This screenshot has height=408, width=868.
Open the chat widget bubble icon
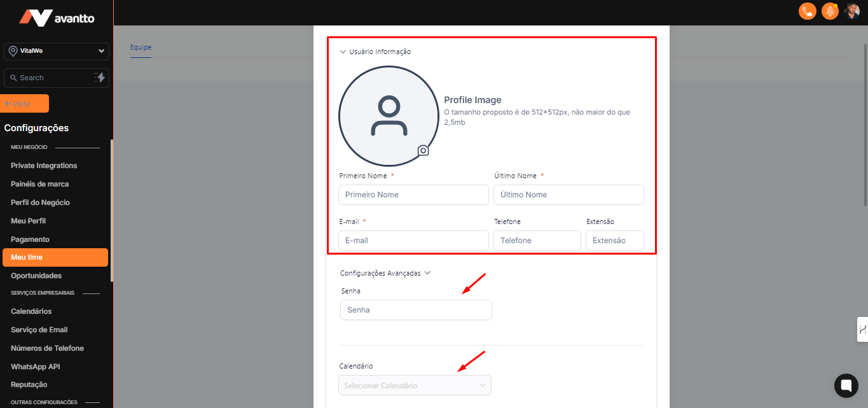click(x=846, y=385)
